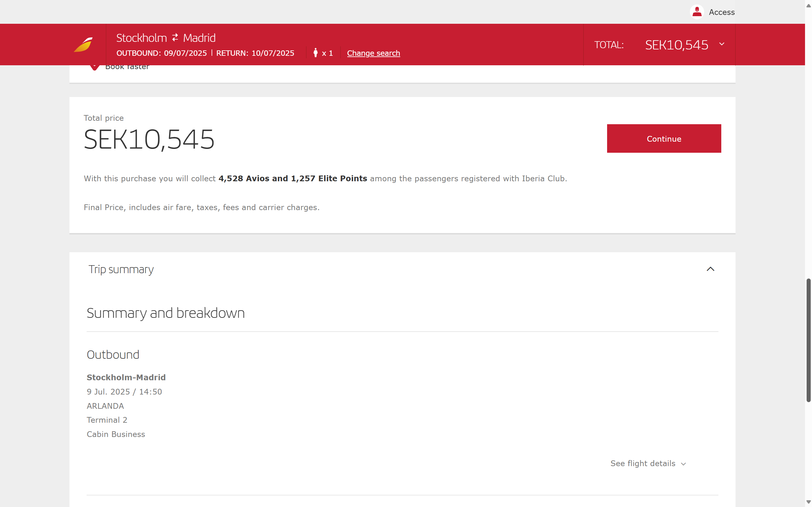
Task: Click the scrollbar down arrow
Action: coord(808,502)
